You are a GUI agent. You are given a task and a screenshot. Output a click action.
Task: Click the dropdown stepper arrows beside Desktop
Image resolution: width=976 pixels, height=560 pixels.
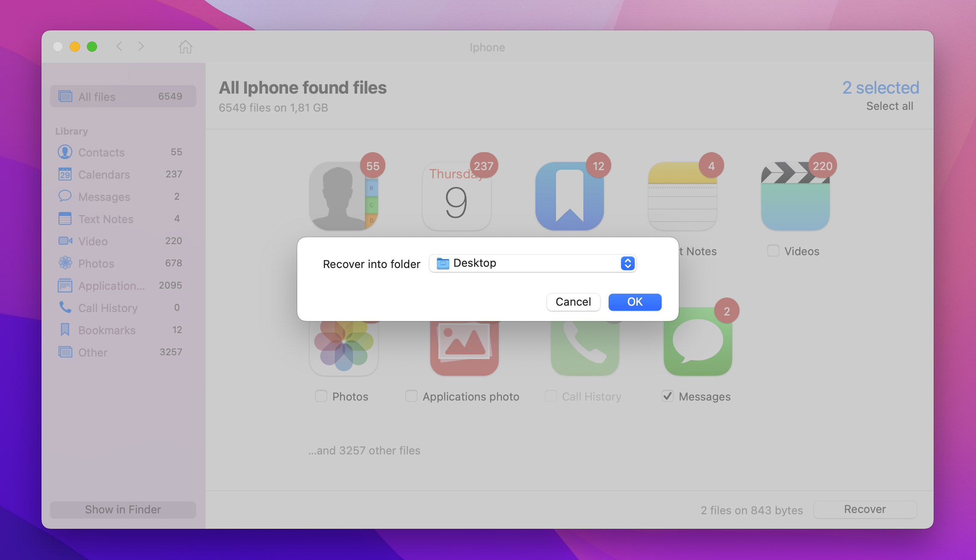(627, 263)
